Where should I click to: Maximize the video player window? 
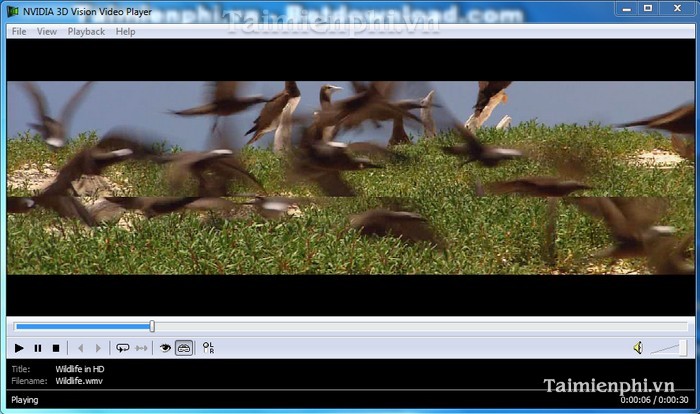648,8
